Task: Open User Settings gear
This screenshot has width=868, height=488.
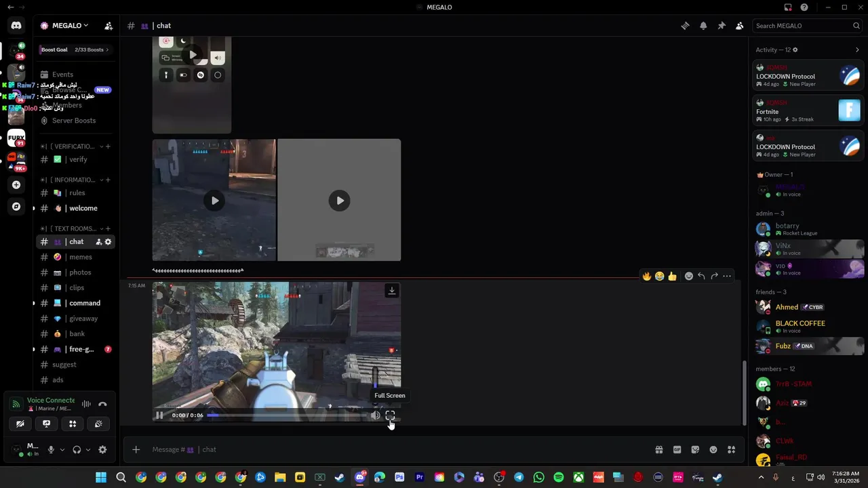Action: 102,449
